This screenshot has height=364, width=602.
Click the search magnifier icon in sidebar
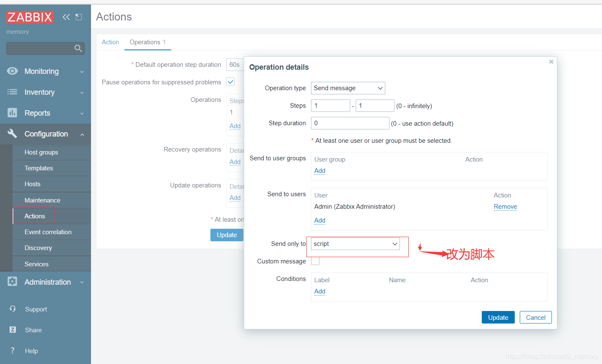click(78, 48)
